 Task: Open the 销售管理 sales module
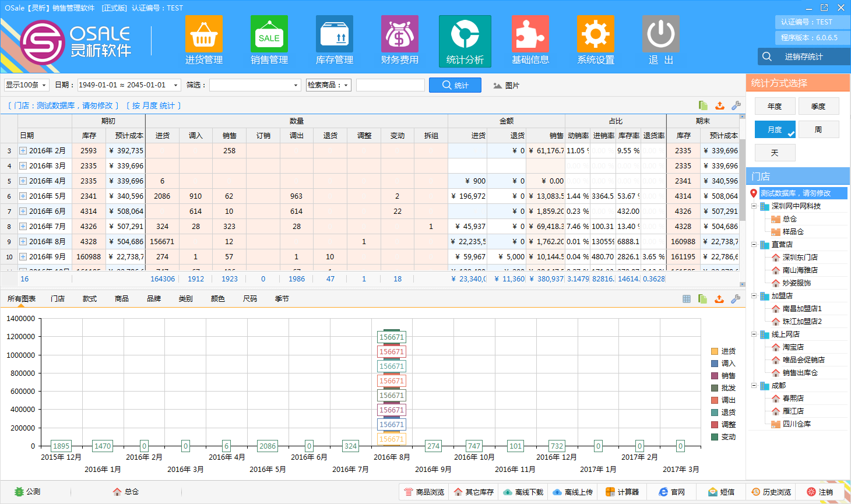tap(269, 41)
